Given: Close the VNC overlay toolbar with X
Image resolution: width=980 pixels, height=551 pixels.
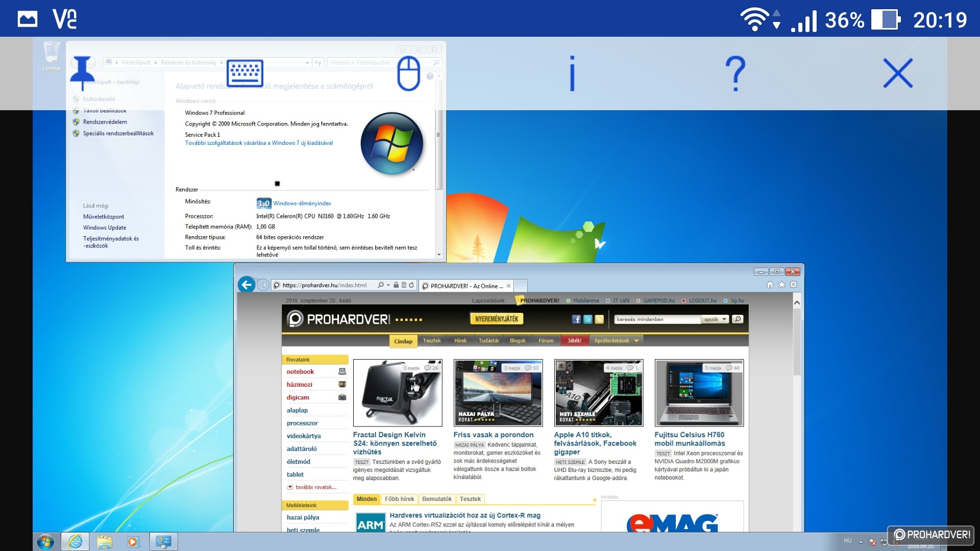Looking at the screenshot, I should pos(898,73).
